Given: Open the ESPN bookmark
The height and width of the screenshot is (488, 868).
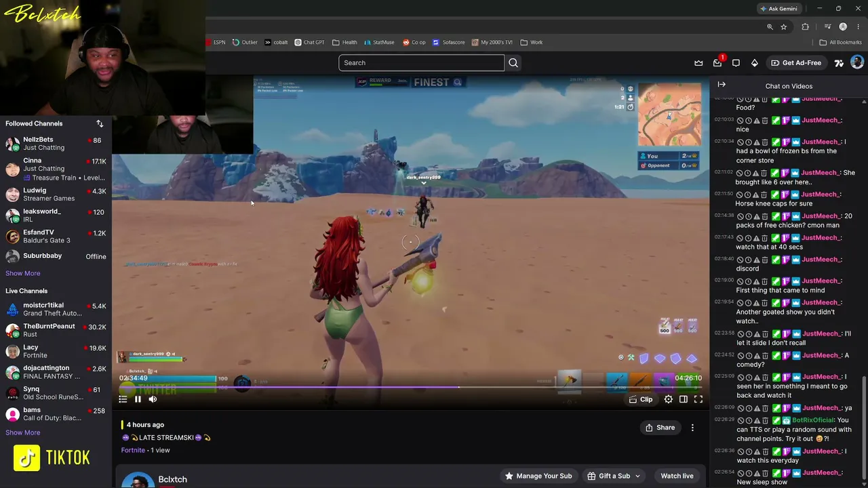Looking at the screenshot, I should pos(216,42).
